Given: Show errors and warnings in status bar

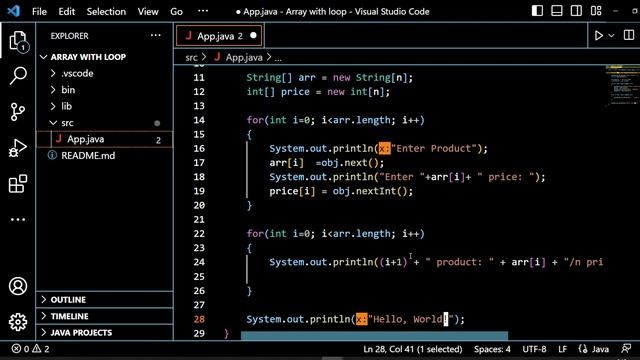Looking at the screenshot, I should click(x=31, y=349).
